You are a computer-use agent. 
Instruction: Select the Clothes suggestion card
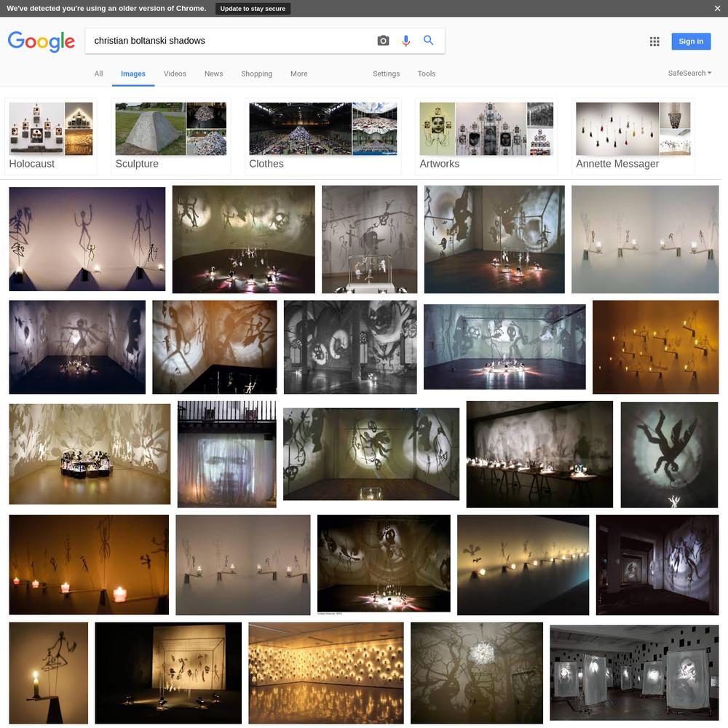coord(323,136)
